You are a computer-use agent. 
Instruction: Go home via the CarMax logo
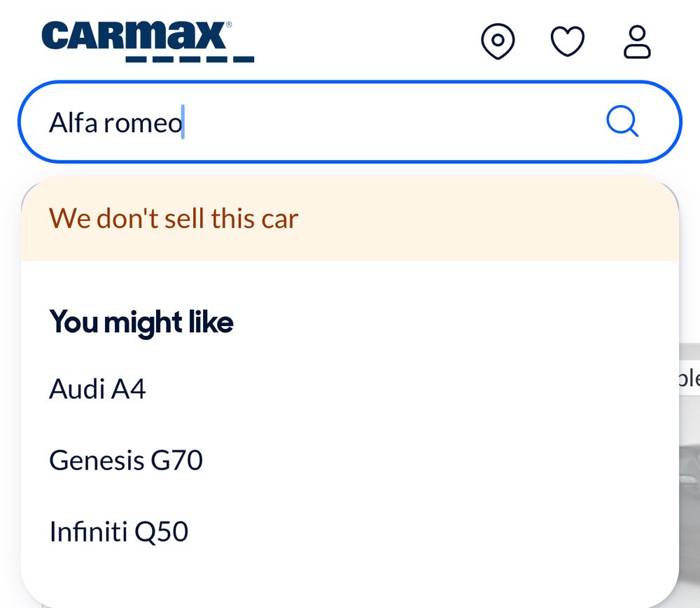(136, 36)
